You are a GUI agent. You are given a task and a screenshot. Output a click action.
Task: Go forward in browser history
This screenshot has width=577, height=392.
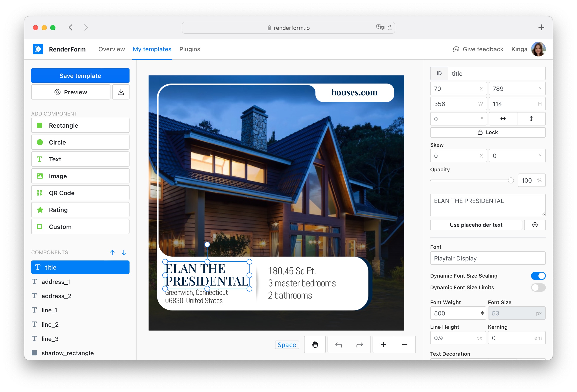tap(86, 27)
